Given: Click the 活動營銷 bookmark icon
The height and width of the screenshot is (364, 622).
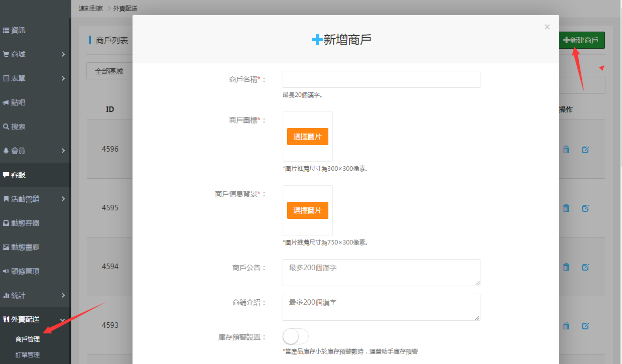Looking at the screenshot, I should [x=6, y=199].
